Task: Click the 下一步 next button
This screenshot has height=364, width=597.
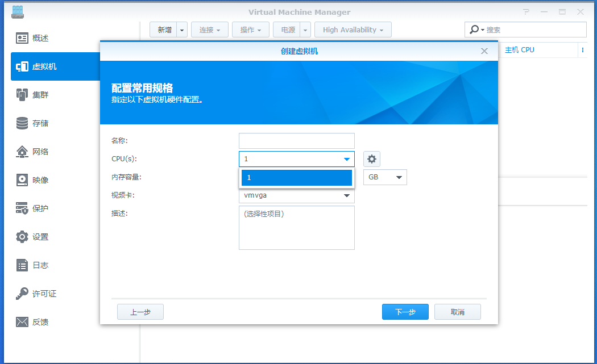Action: (x=405, y=312)
